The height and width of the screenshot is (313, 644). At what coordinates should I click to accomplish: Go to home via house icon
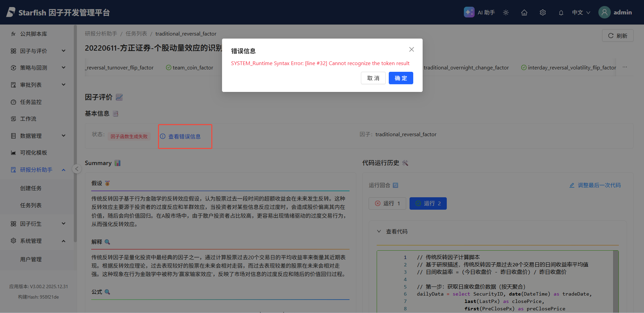point(524,12)
